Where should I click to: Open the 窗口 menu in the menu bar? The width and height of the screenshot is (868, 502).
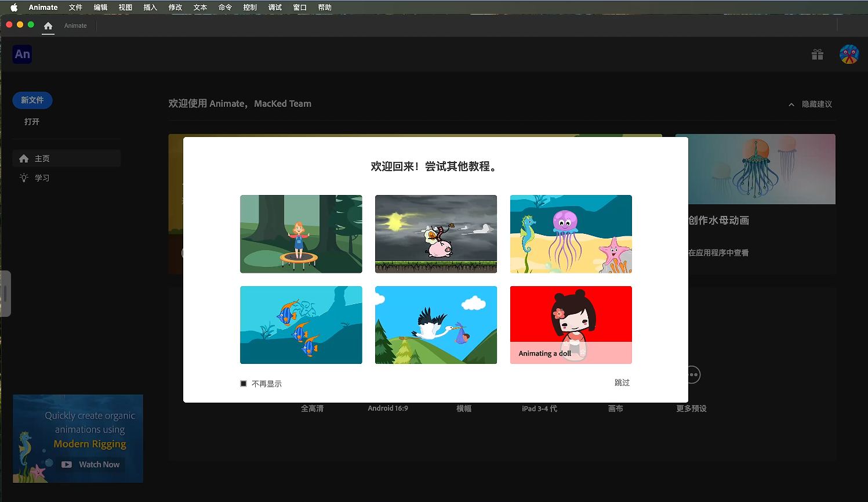(300, 8)
